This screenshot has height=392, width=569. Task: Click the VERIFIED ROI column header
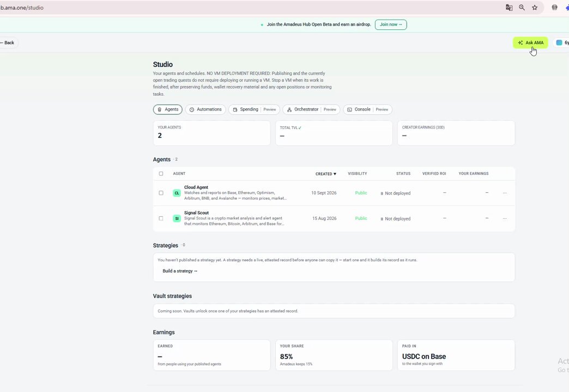pos(434,174)
